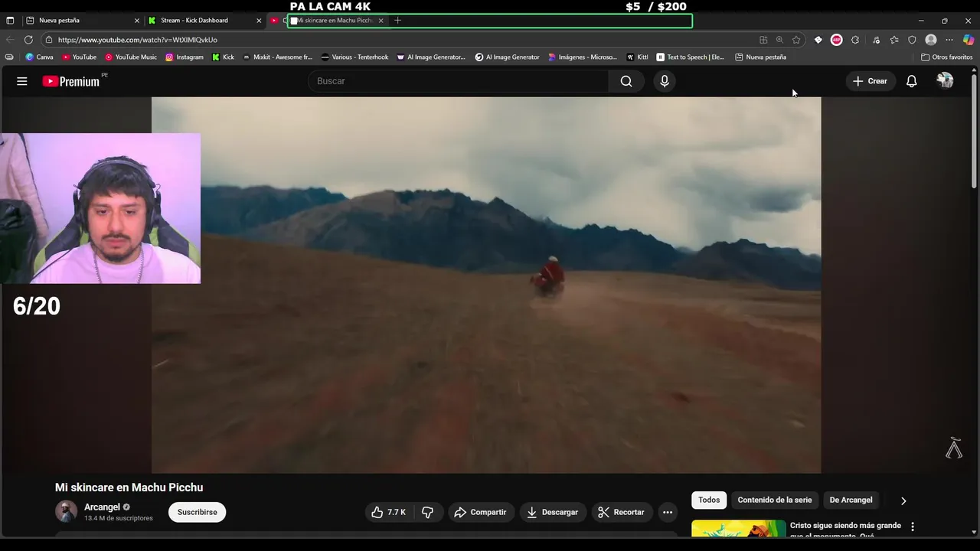Open the zoom magnifier in address bar
Screen dimensions: 980x551
pyautogui.click(x=779, y=40)
